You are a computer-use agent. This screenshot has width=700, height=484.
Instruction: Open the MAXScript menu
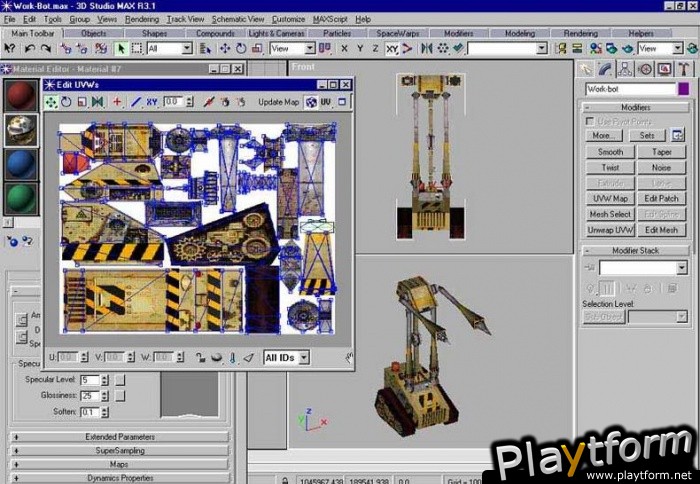tap(330, 19)
